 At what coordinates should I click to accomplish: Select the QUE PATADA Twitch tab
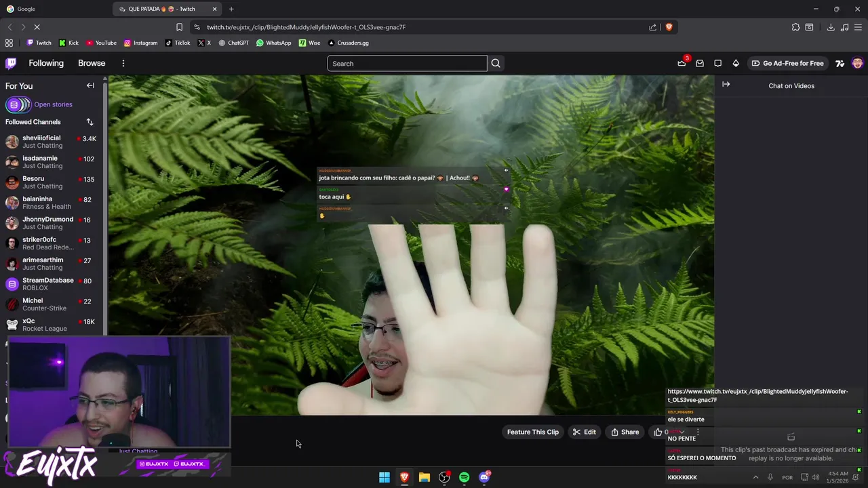(x=167, y=9)
